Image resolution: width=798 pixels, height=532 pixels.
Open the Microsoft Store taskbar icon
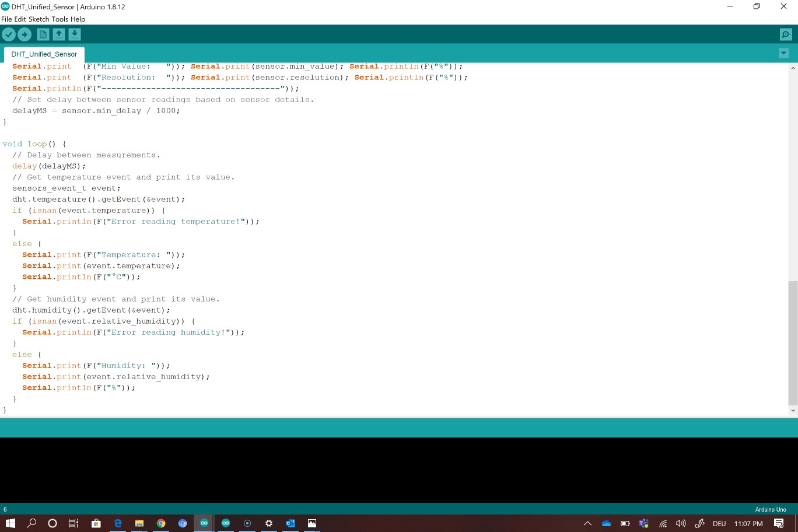click(x=96, y=523)
